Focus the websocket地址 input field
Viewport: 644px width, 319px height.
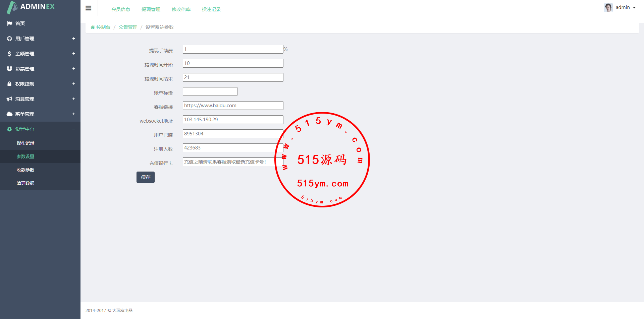(233, 120)
